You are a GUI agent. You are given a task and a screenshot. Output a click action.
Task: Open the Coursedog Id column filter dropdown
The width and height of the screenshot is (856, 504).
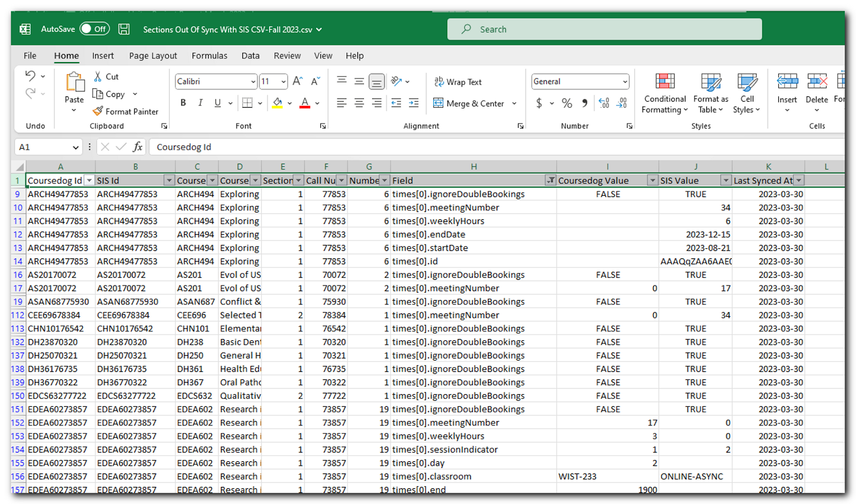[89, 181]
